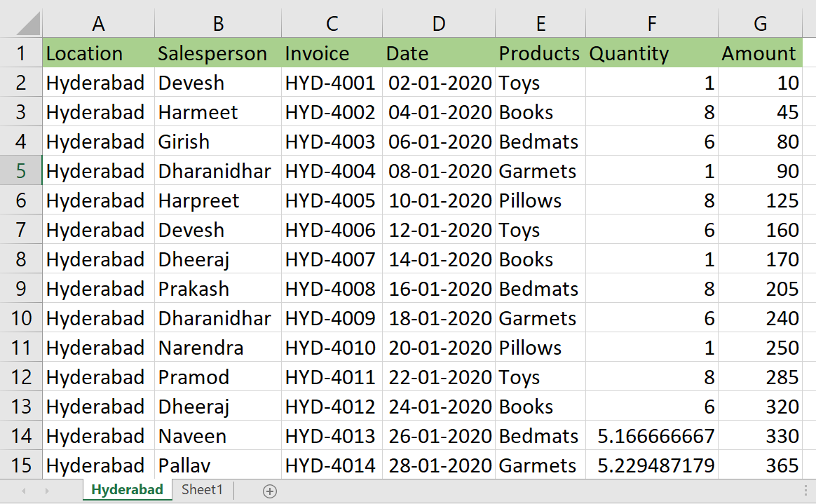Select column A header
Screen dimensions: 816x504
coord(98,23)
